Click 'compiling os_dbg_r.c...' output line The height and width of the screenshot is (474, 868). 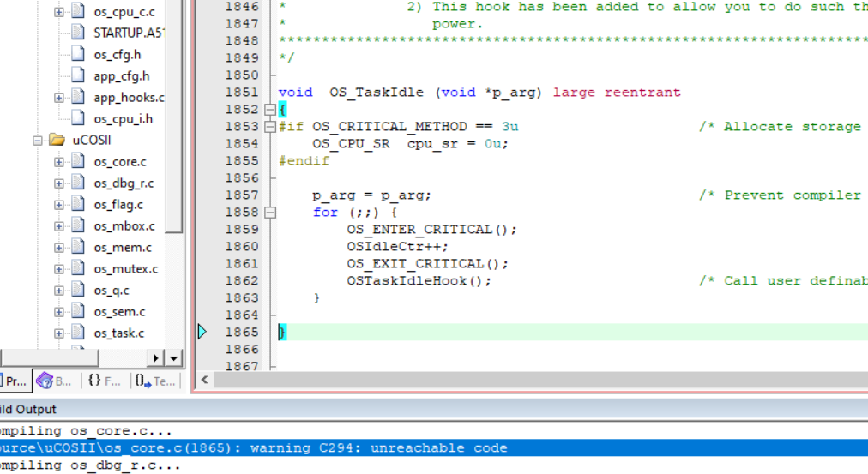click(90, 465)
